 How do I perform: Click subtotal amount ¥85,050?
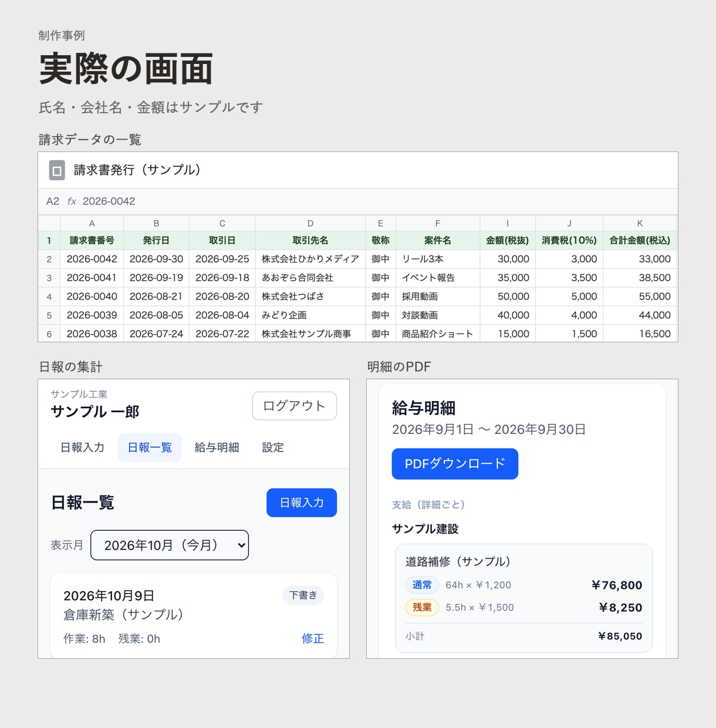(620, 636)
